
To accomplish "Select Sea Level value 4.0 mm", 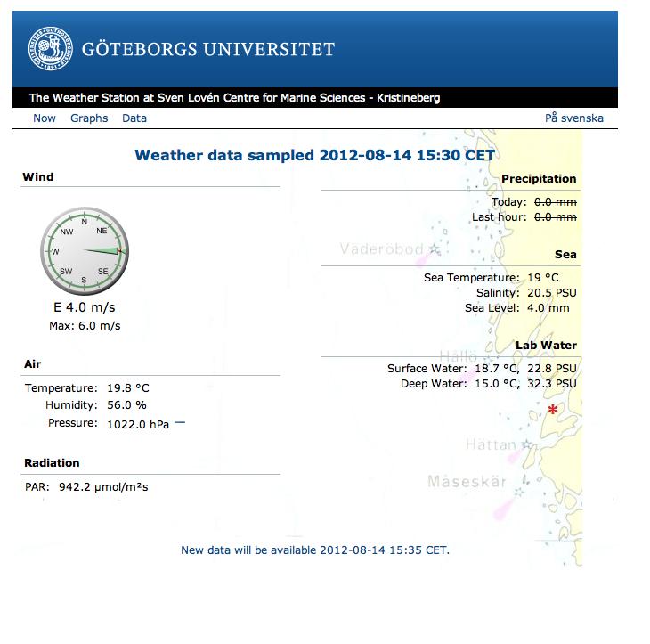I will coord(548,308).
